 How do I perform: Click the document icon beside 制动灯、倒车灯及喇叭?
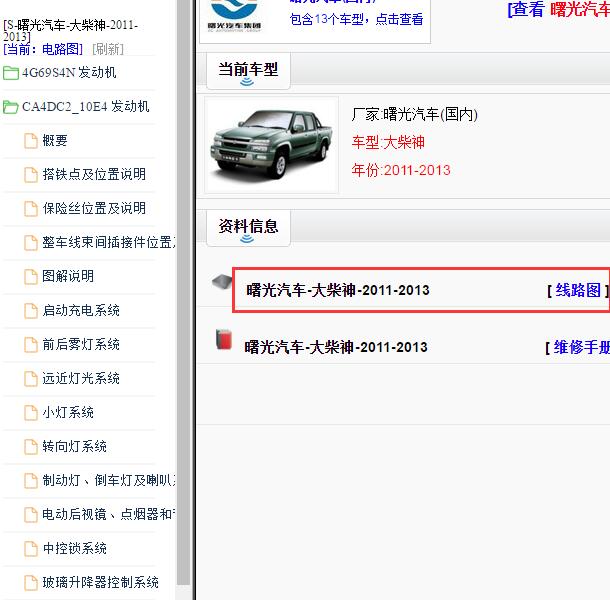[x=31, y=481]
